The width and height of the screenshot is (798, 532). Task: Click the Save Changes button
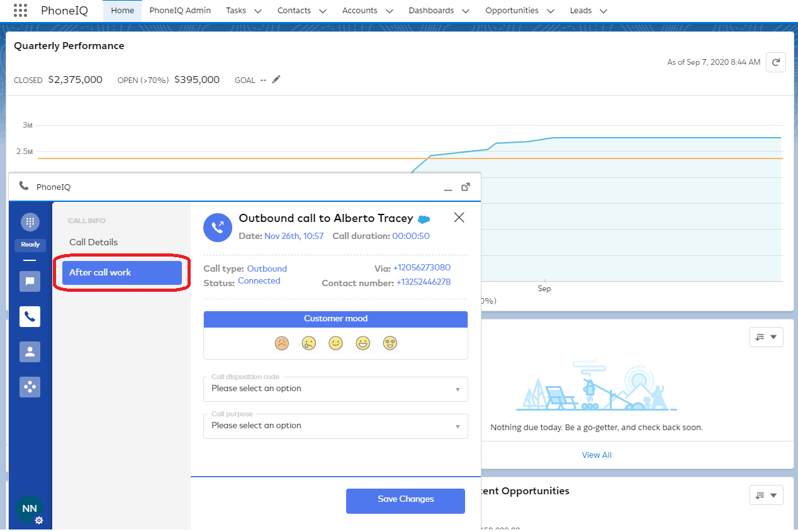pyautogui.click(x=405, y=501)
